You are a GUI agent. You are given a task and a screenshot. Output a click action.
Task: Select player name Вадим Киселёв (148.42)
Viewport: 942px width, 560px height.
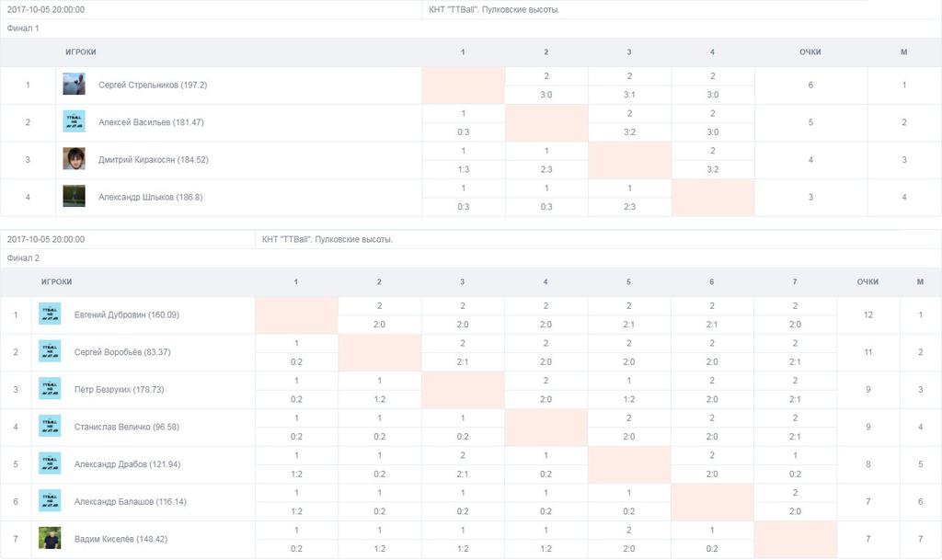(x=121, y=539)
